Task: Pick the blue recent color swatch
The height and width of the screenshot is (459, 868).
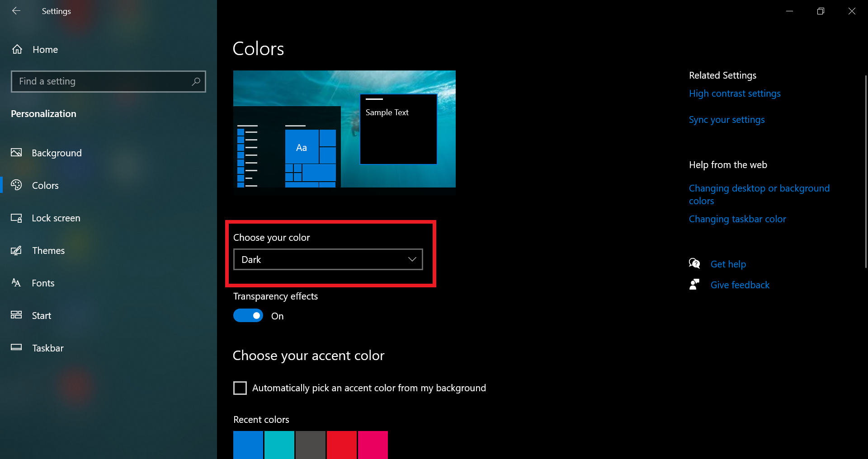Action: tap(248, 445)
